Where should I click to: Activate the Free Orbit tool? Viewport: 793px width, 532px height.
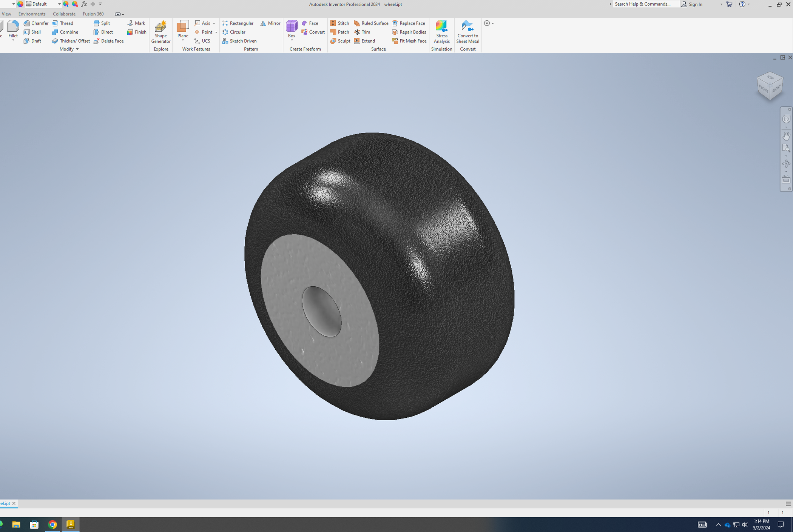[786, 163]
